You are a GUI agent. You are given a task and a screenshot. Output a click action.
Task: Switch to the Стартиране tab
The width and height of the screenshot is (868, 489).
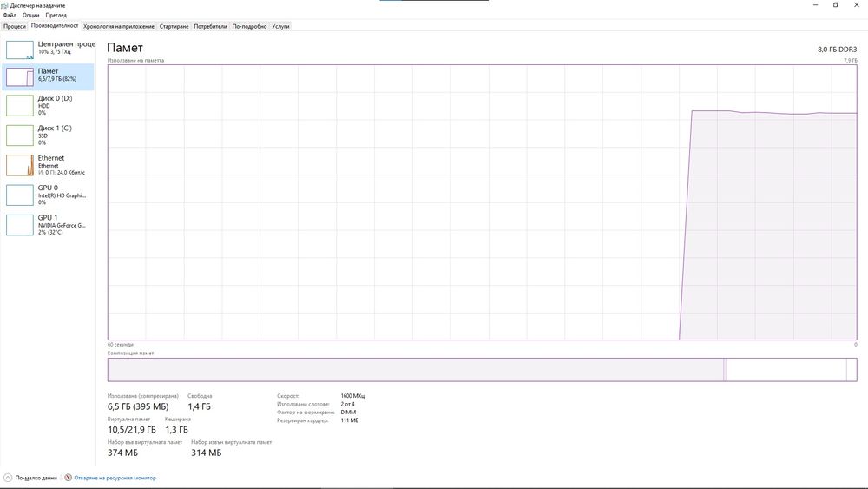(174, 26)
